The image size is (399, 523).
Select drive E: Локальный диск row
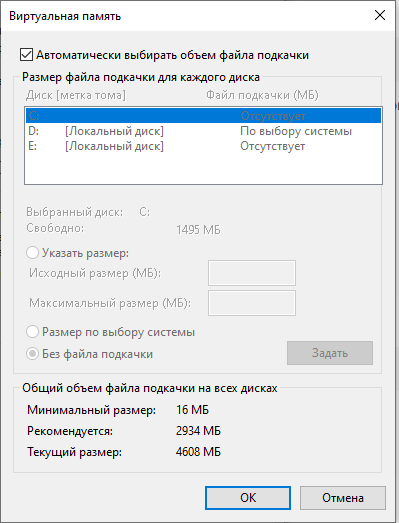tap(203, 146)
